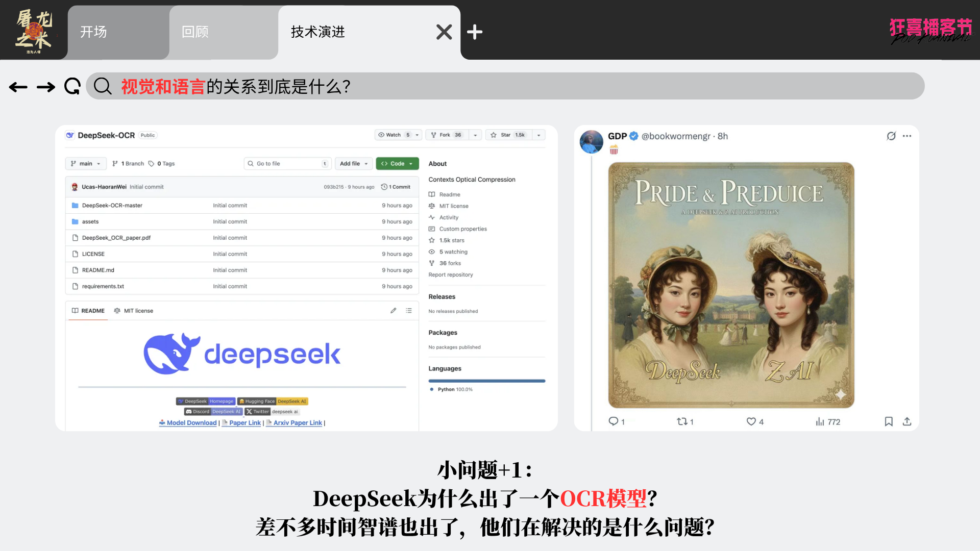Open the Model Download link
Screen dimensions: 980x551
[191, 423]
